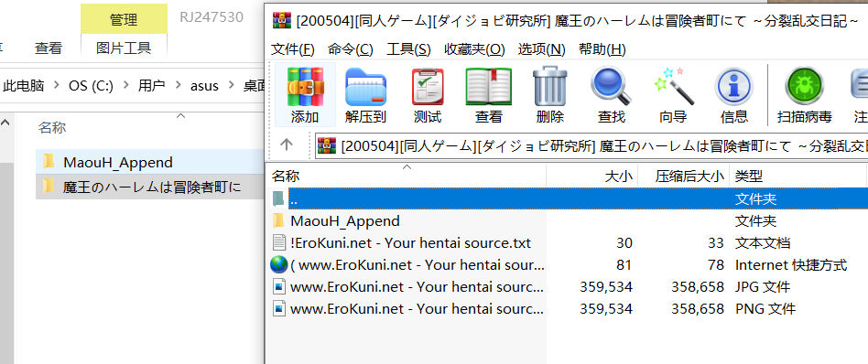Screen dimensions: 868x364
Task: Click OS (C:) in the Explorer breadcrumb
Action: click(91, 86)
